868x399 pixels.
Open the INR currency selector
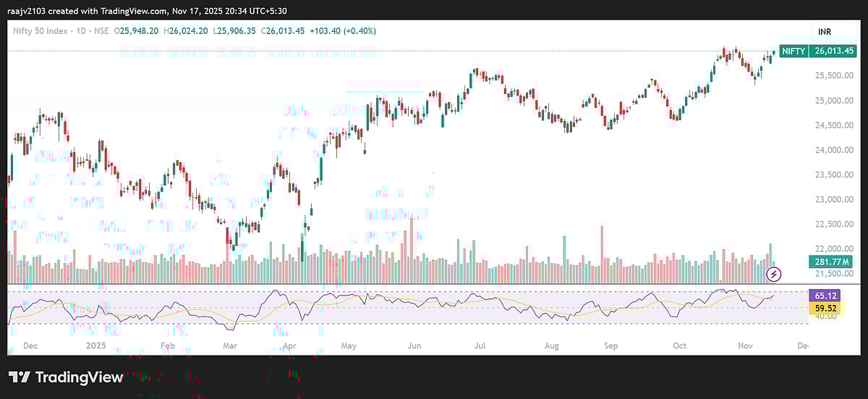[x=825, y=32]
